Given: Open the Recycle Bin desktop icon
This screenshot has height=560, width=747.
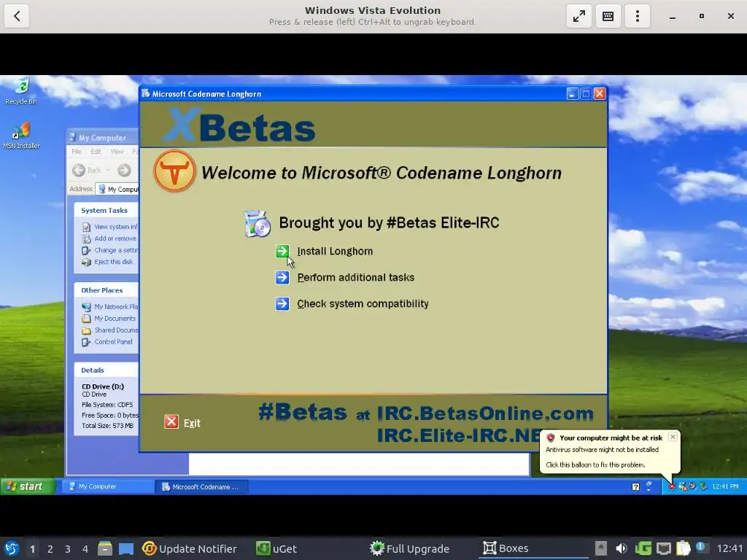Looking at the screenshot, I should pos(21,91).
